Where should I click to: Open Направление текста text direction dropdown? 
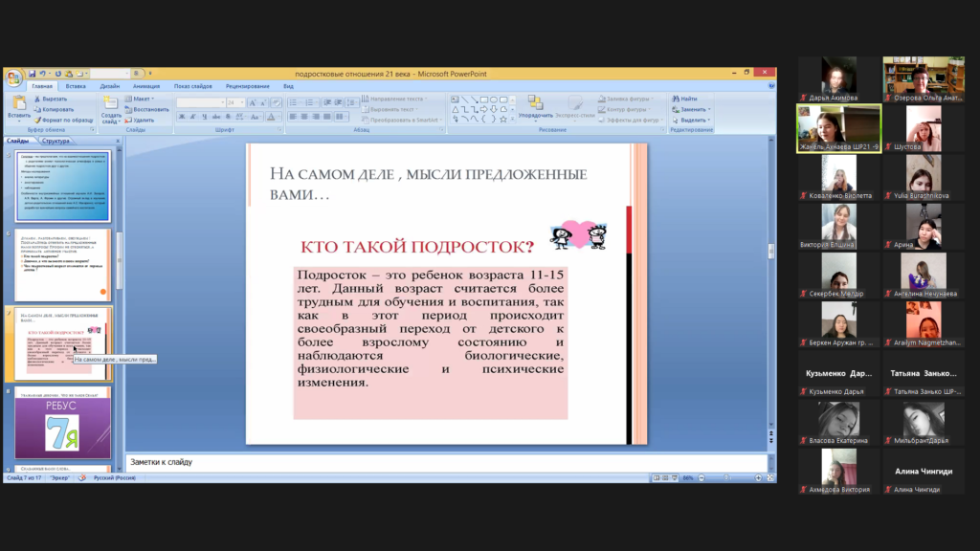pos(394,99)
